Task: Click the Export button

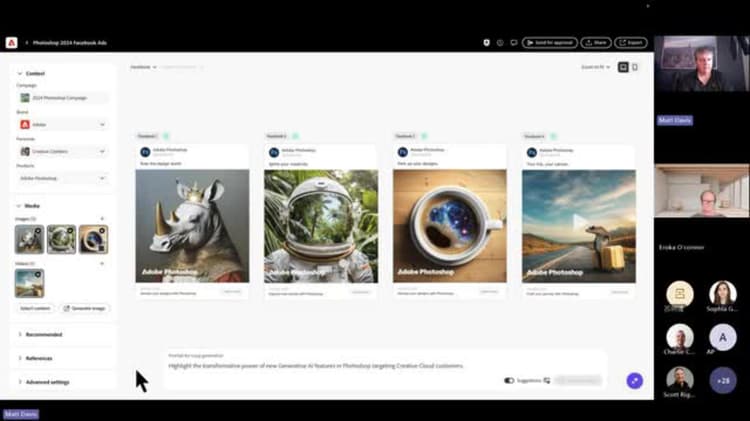Action: coord(630,43)
